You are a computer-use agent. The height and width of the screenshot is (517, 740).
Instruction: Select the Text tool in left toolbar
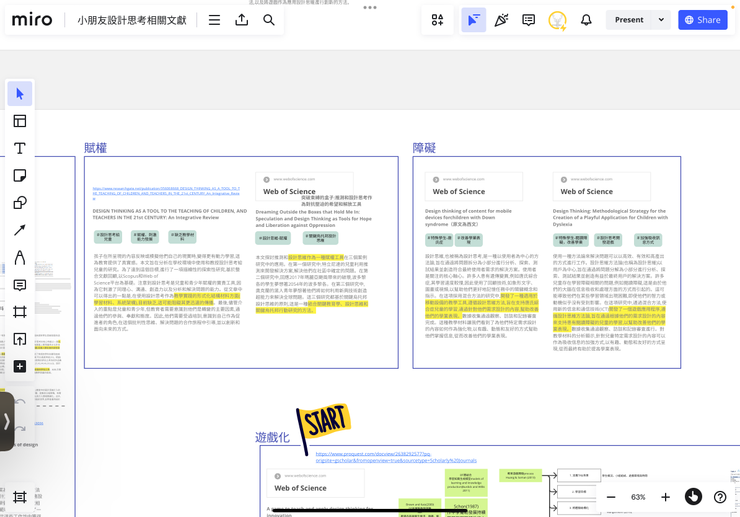20,148
